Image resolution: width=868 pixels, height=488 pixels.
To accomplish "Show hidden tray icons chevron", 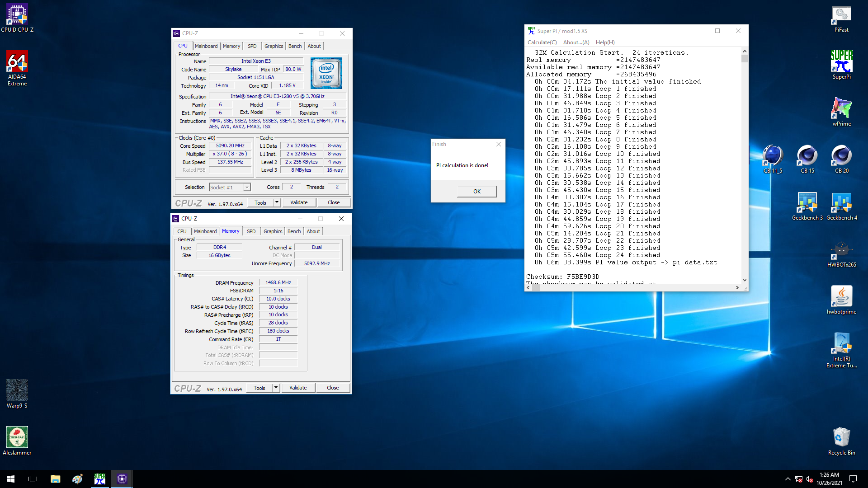I will 788,479.
